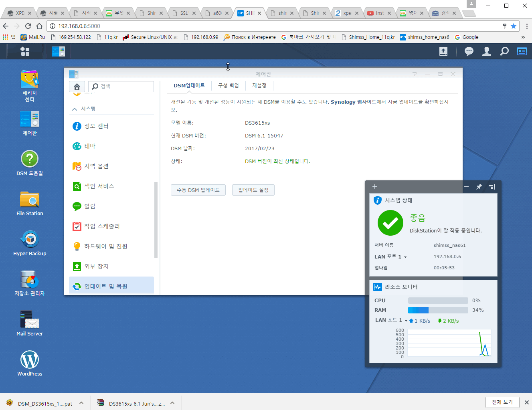Click the Control Panel home icon
This screenshot has height=410, width=532.
tap(77, 86)
